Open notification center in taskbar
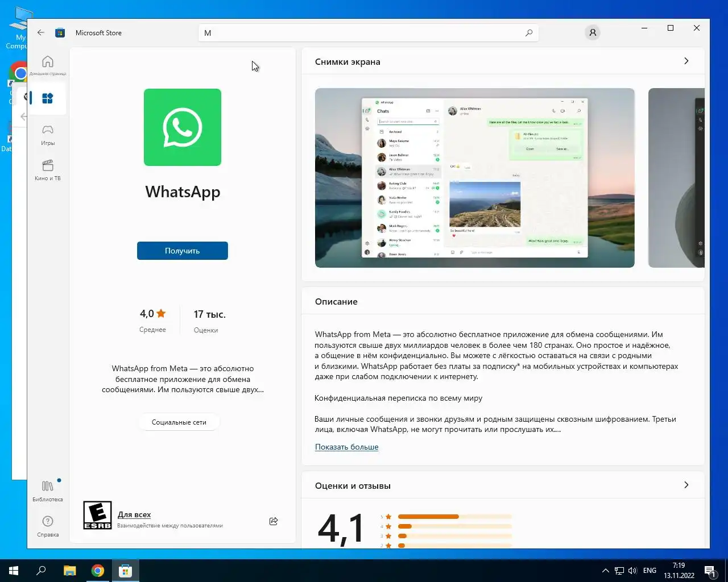Viewport: 728px width, 582px height. coord(710,571)
